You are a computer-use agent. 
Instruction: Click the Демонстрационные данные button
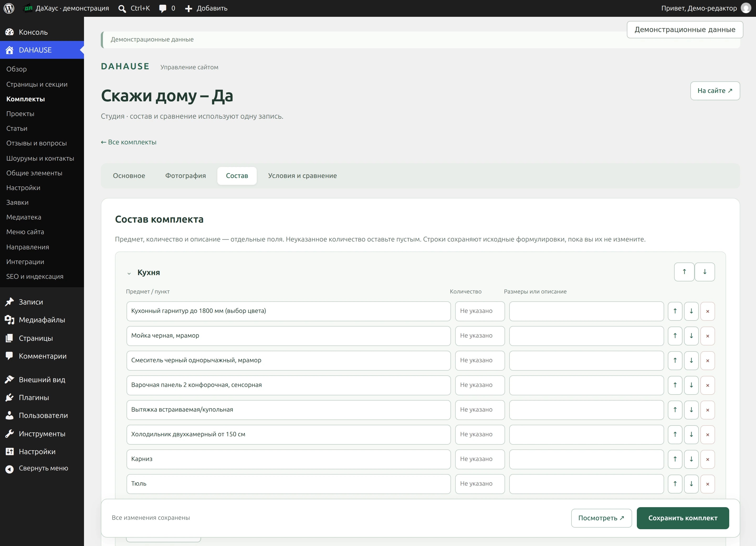tap(685, 30)
